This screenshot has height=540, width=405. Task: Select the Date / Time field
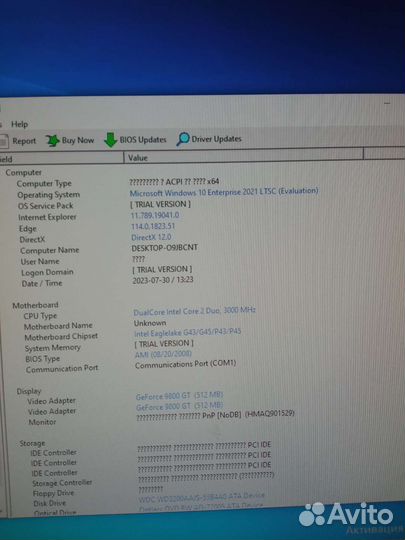tap(42, 283)
